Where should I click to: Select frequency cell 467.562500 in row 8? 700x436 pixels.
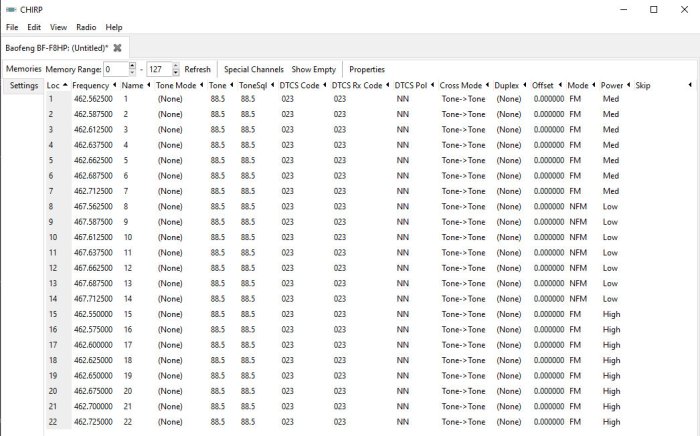93,206
